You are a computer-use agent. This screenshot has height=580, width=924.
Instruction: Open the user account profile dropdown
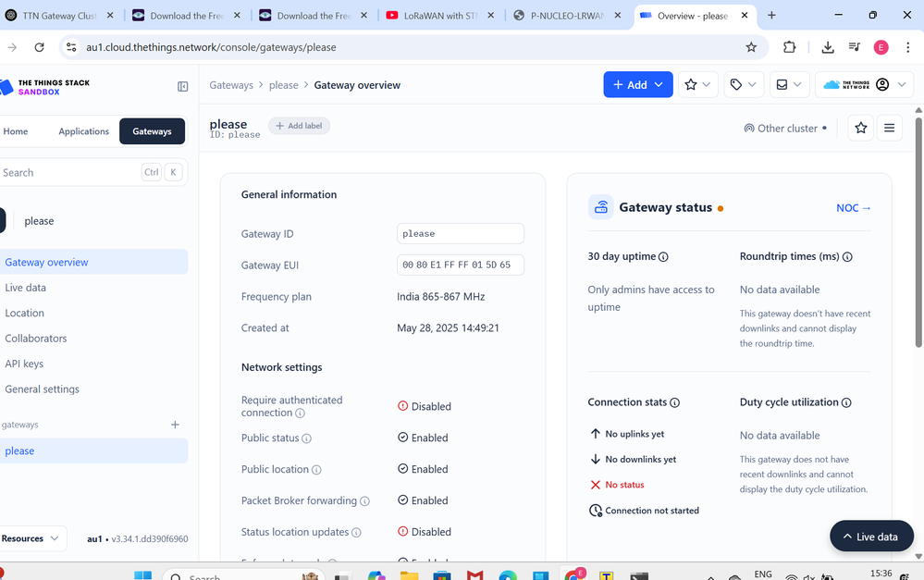click(x=864, y=85)
